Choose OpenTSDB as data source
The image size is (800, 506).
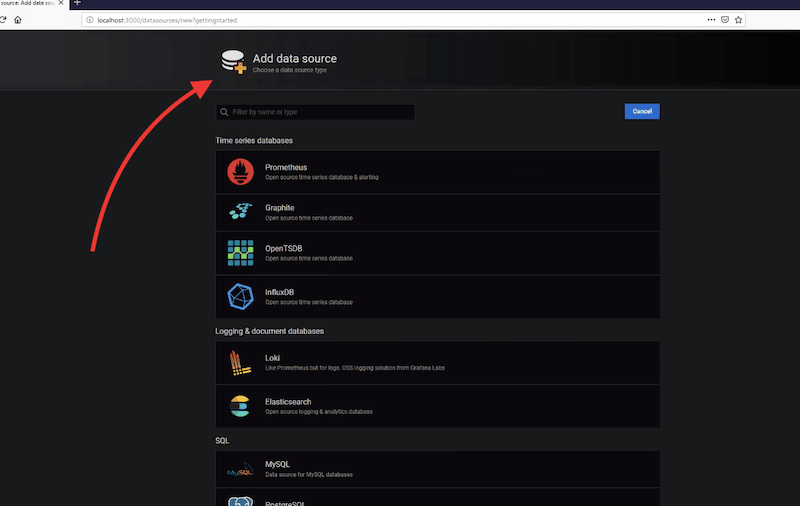tap(437, 253)
